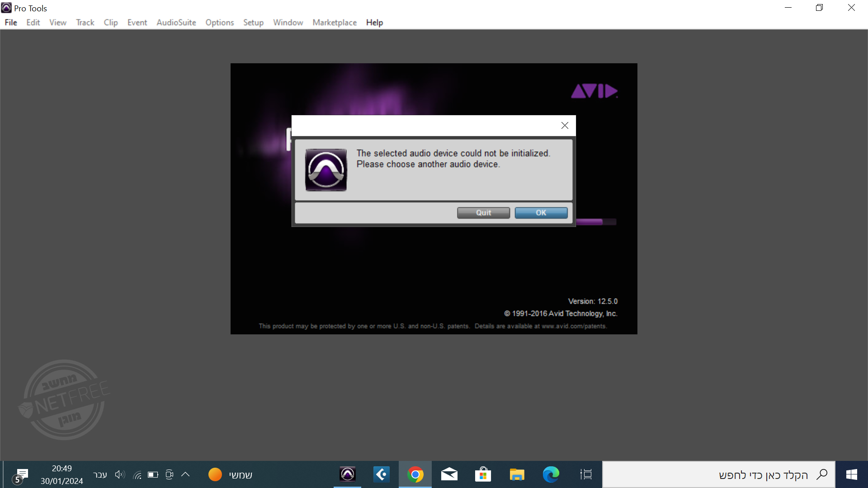Screen dimensions: 868x488
Task: Click the Windows Start button
Action: 852,474
